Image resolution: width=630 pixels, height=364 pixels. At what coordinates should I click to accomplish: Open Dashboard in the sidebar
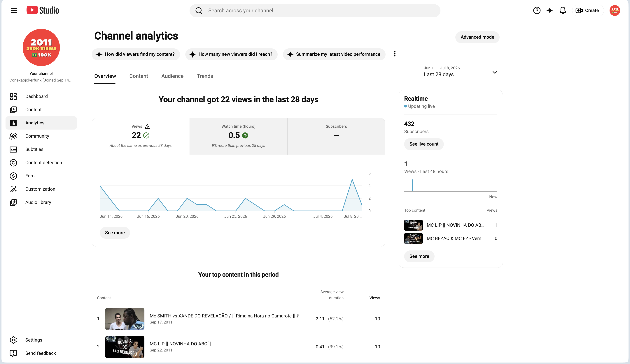coord(41,96)
